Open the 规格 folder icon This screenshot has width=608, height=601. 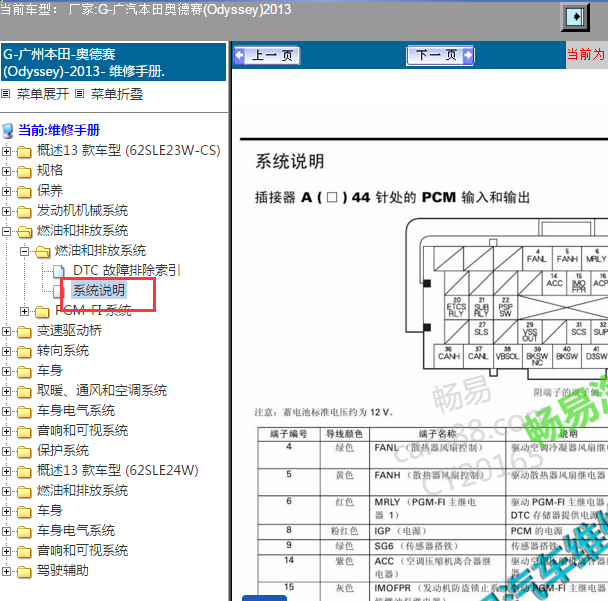[24, 171]
